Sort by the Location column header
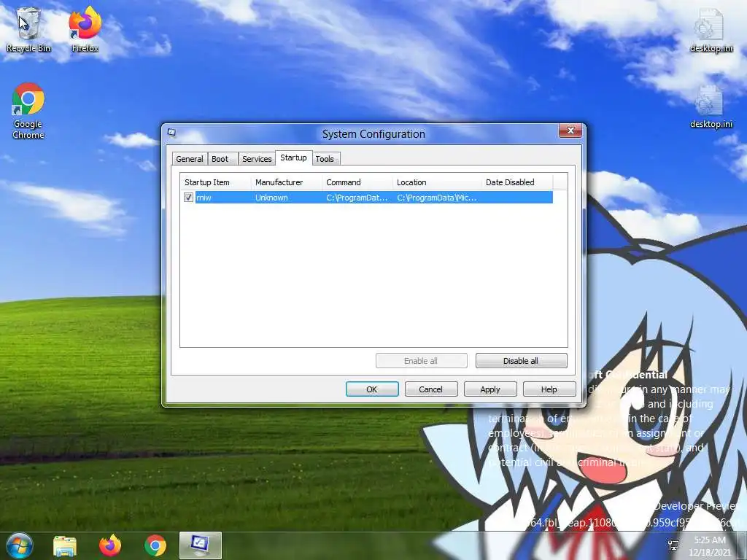The width and height of the screenshot is (747, 560). point(437,182)
